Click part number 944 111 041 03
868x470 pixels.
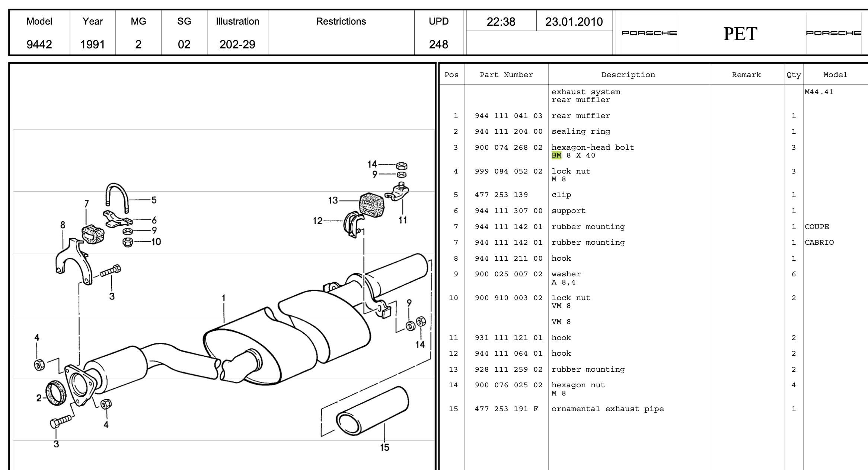508,116
